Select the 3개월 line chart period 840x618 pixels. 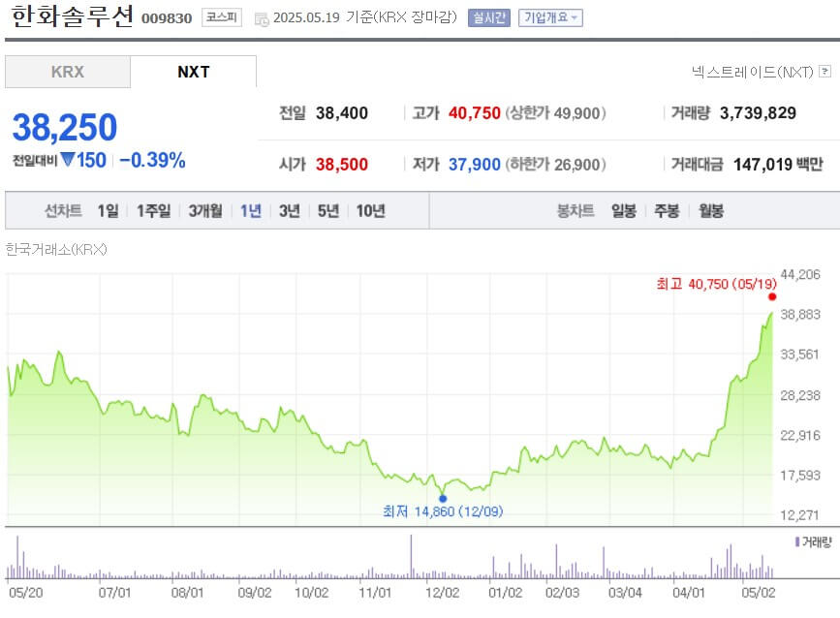point(205,210)
